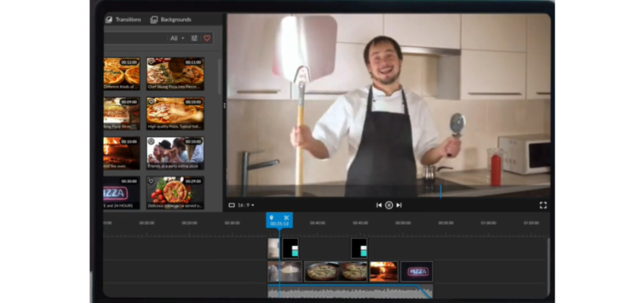Screen dimensions: 644x303
Task: Show favorites with the red heart icon
Action: click(x=207, y=38)
